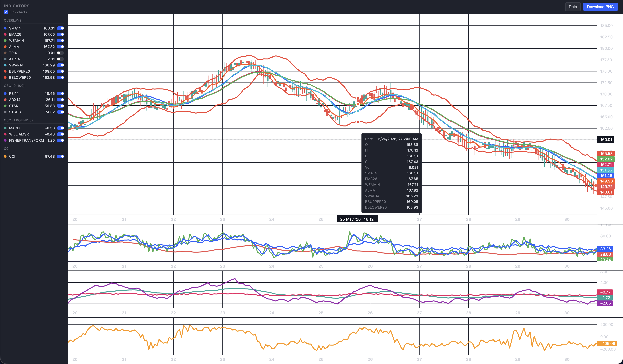Screen dimensions: 623x364
Task: Click the 185.00 price axis label
Action: coord(606,26)
